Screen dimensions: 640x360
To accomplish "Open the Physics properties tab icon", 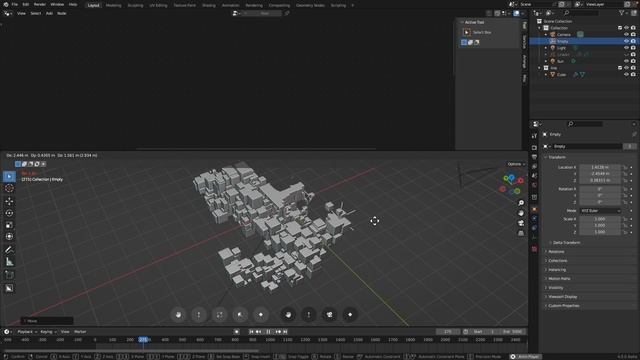I will [x=534, y=219].
